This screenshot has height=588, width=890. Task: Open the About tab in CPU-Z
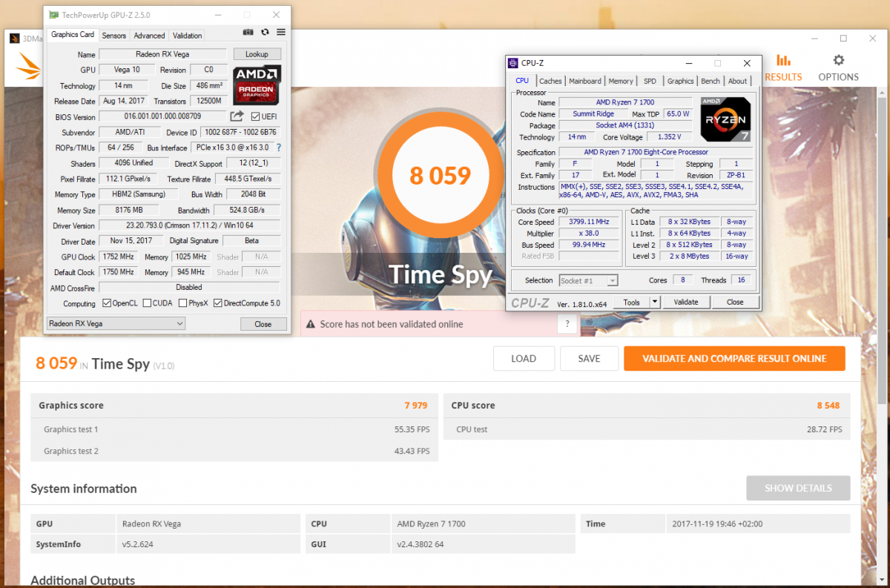(738, 82)
